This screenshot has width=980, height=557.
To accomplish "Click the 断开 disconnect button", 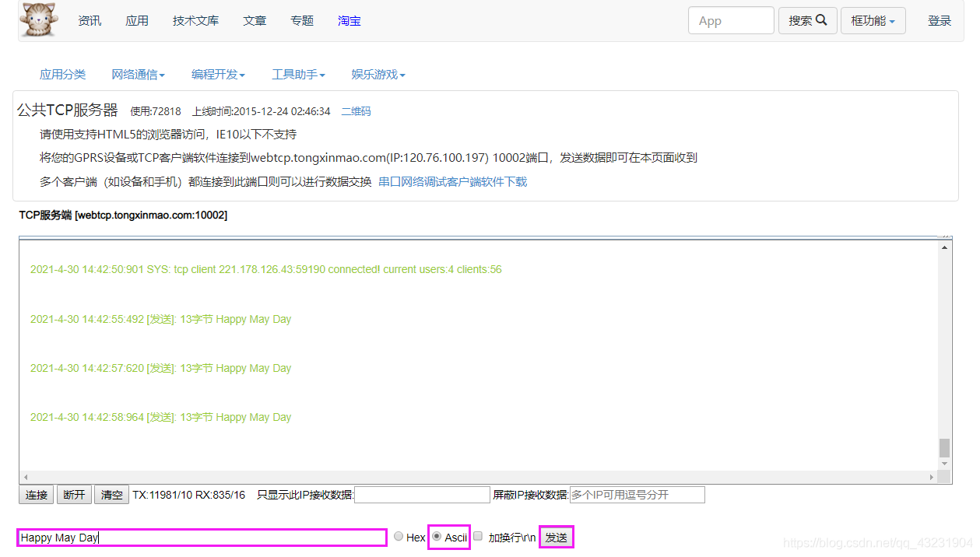I will pyautogui.click(x=74, y=495).
